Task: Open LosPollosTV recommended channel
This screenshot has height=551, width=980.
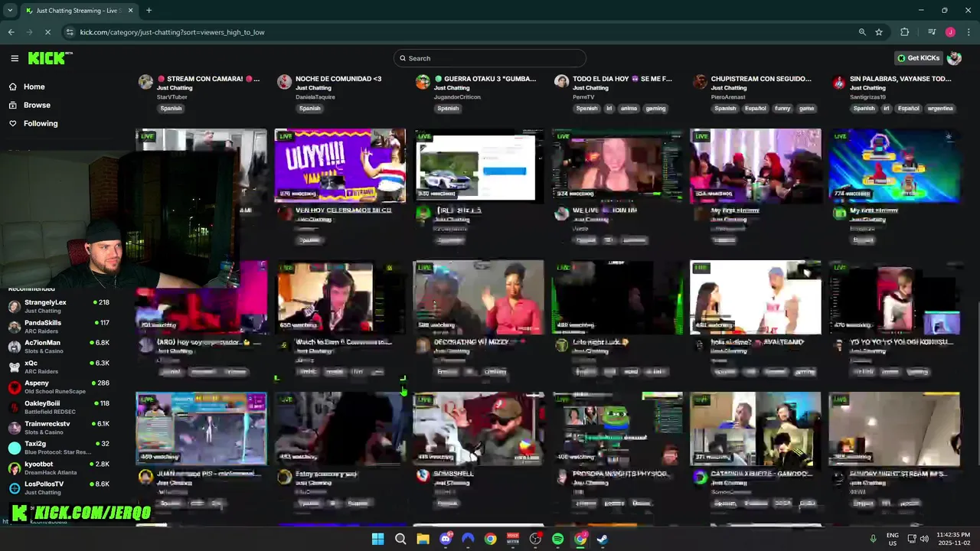Action: pos(60,487)
